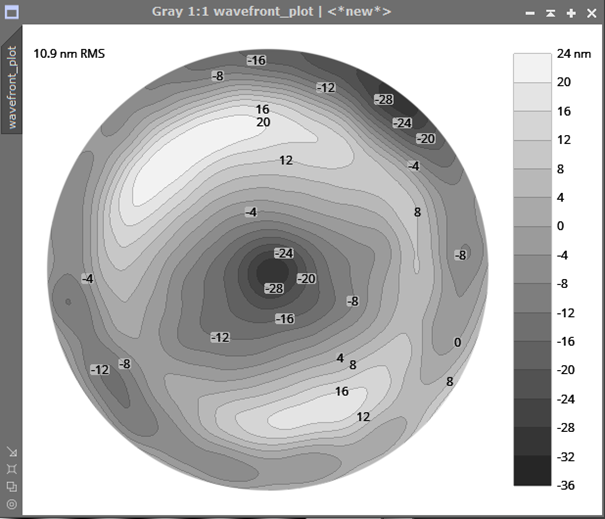Viewport: 605px width, 519px height.
Task: Click the '10.9 nm RMS' readout text
Action: [69, 54]
